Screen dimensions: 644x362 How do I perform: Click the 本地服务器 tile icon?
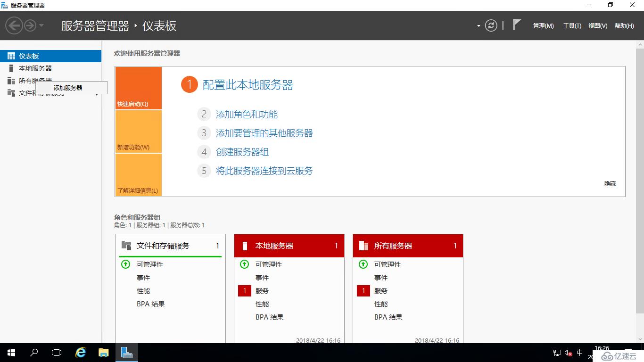245,246
